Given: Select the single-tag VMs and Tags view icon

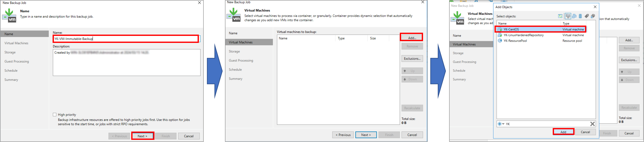Looking at the screenshot, I should click(x=587, y=16).
